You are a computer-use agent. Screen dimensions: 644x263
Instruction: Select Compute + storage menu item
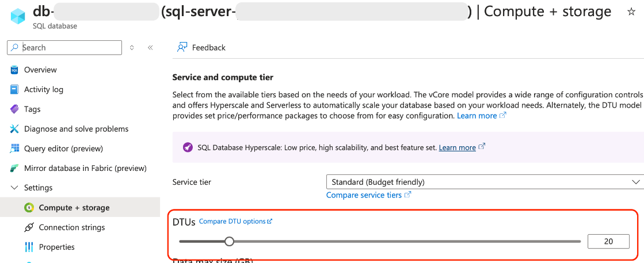80,208
